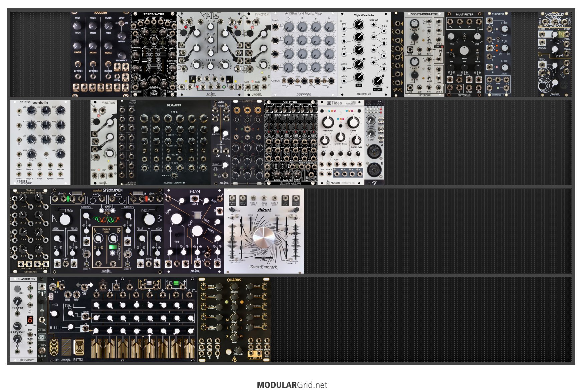Click the Juggler PWM output jack
Image resolution: width=585 pixels, height=392 pixels.
(117, 87)
